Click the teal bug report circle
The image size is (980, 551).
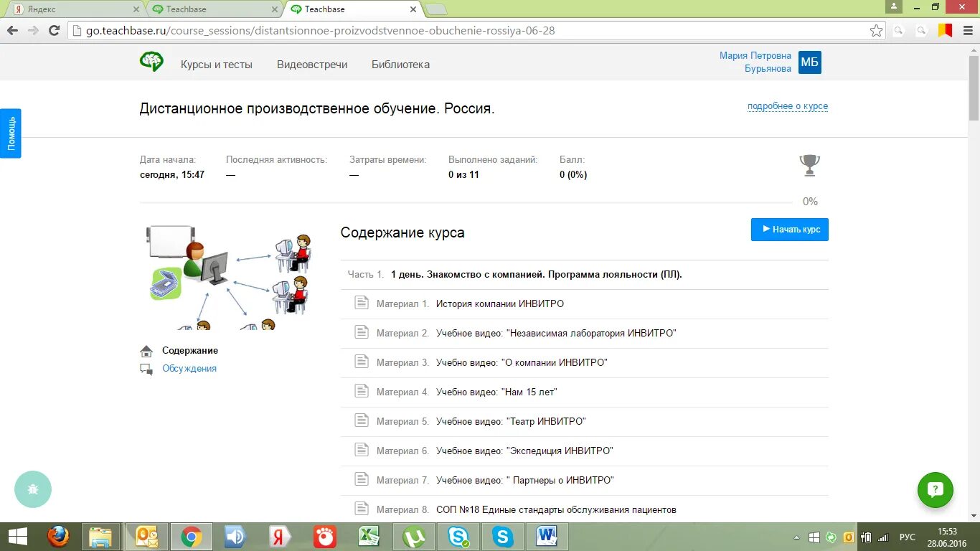point(33,489)
